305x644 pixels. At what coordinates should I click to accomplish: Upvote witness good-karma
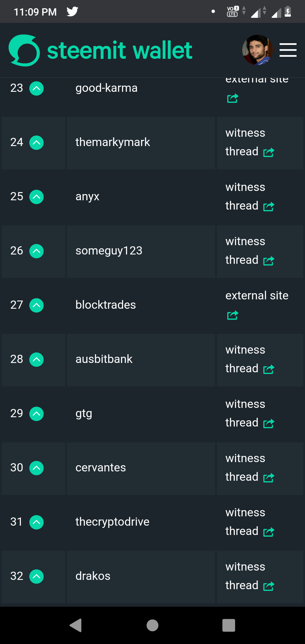pyautogui.click(x=36, y=88)
